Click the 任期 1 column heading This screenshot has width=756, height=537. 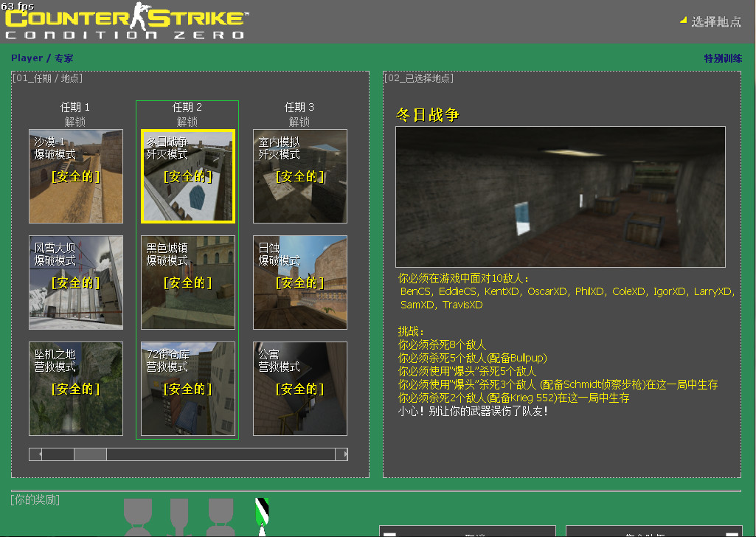[74, 107]
